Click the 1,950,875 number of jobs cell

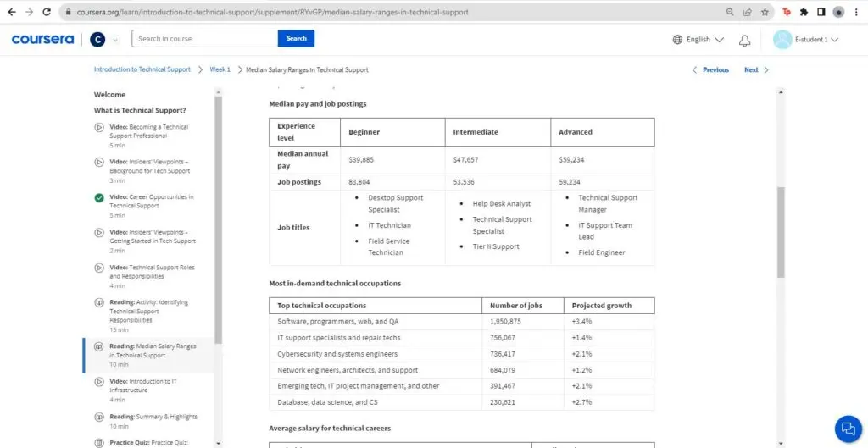(x=522, y=321)
